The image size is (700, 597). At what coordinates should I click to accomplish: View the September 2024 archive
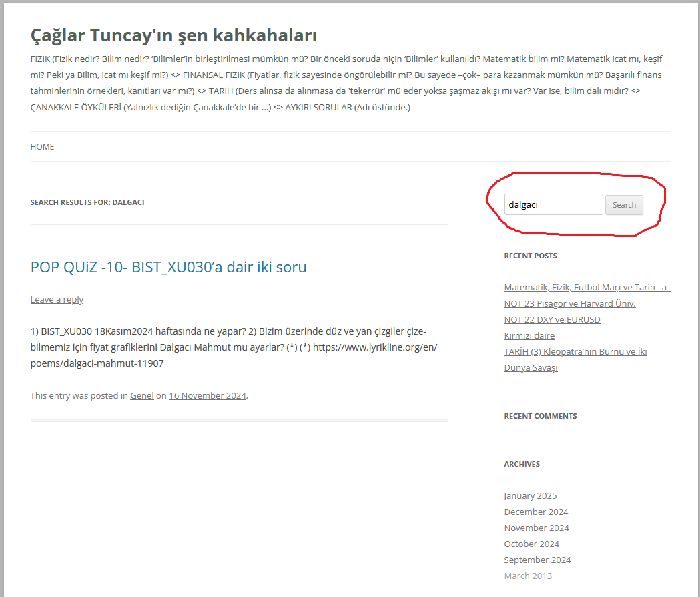[x=537, y=560]
